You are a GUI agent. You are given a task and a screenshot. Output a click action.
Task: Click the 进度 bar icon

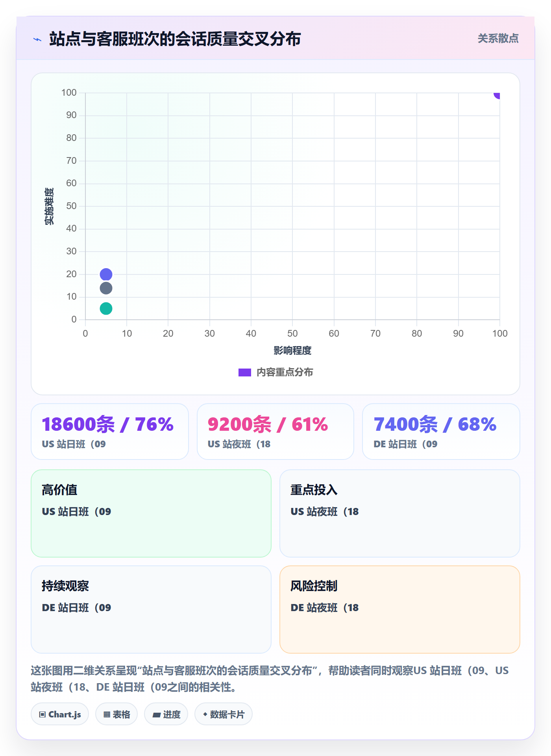coord(156,715)
